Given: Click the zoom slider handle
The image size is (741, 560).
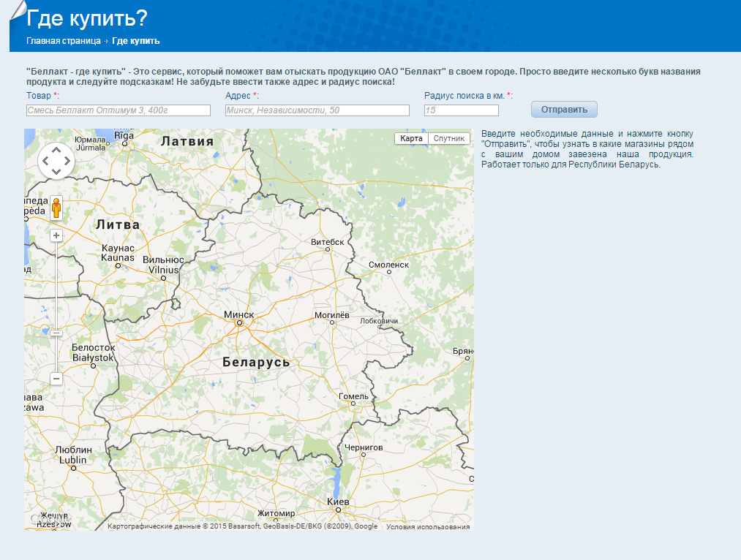Looking at the screenshot, I should click(x=56, y=333).
